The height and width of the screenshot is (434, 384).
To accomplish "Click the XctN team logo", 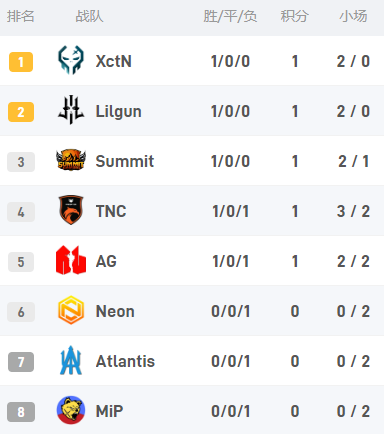I will pyautogui.click(x=71, y=60).
